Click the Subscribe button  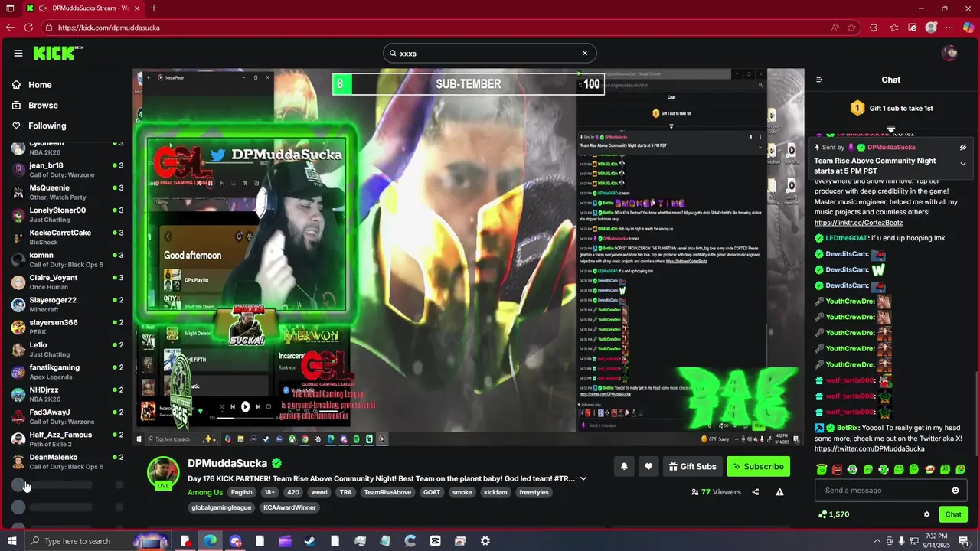758,466
